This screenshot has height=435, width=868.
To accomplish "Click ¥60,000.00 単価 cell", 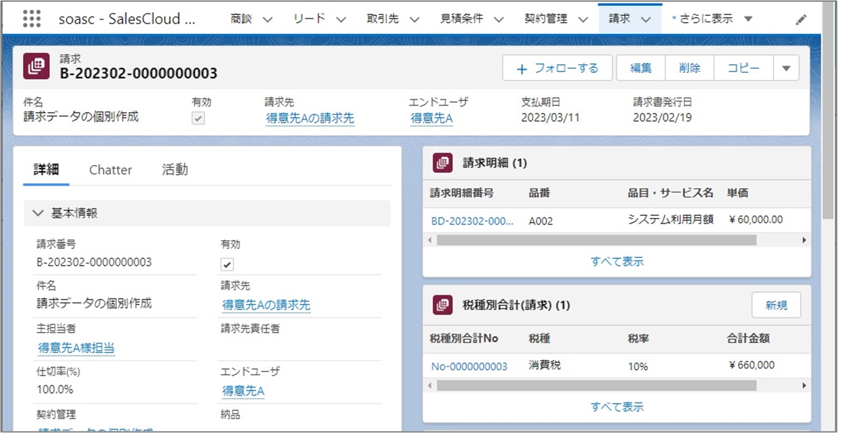I will [x=755, y=220].
